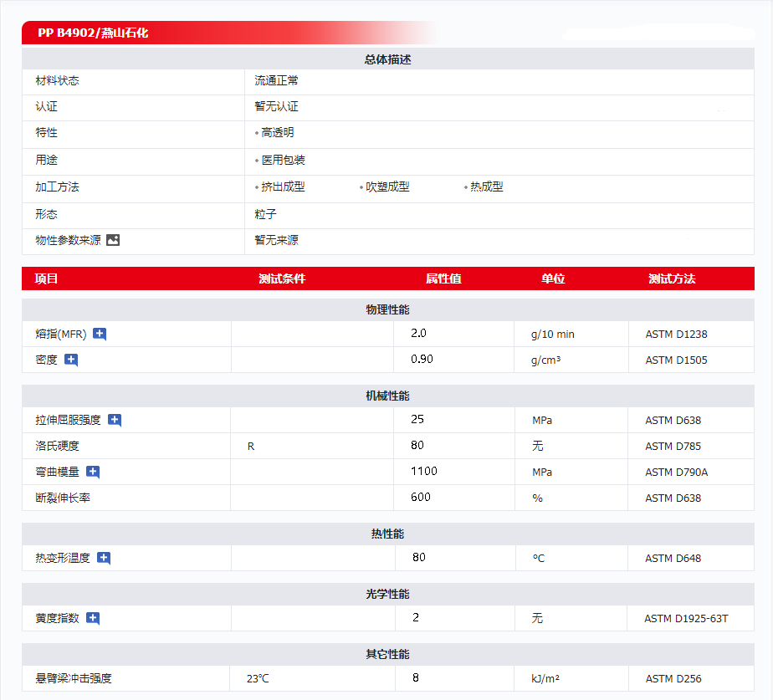Click the 拉伸屈服强度 value 25
The height and width of the screenshot is (700, 773).
click(x=417, y=419)
